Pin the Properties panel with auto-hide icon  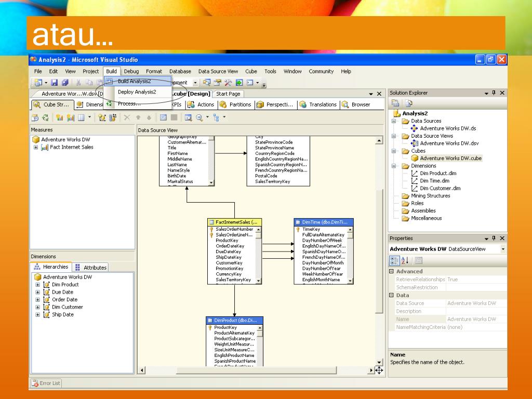pos(494,238)
